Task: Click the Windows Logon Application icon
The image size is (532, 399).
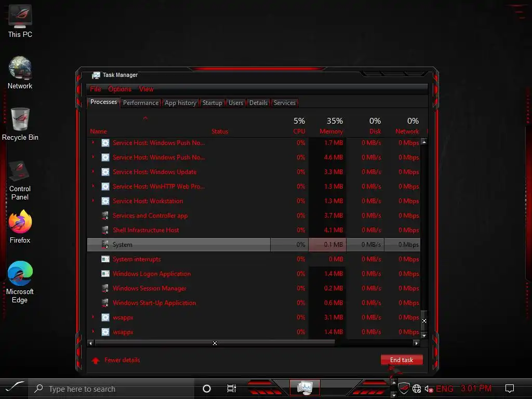Action: pyautogui.click(x=105, y=274)
